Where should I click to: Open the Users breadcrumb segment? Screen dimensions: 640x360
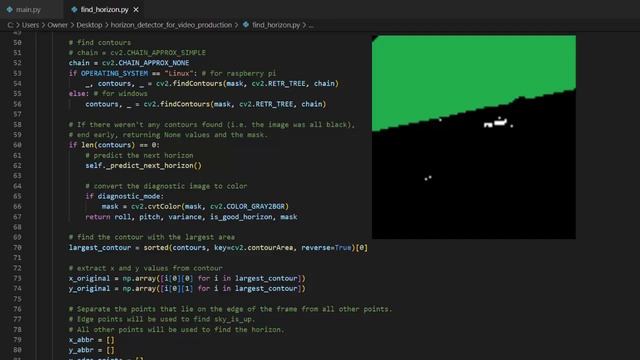click(30, 25)
